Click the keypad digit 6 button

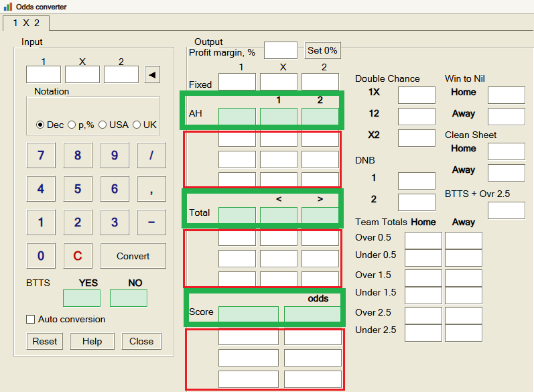click(x=115, y=189)
